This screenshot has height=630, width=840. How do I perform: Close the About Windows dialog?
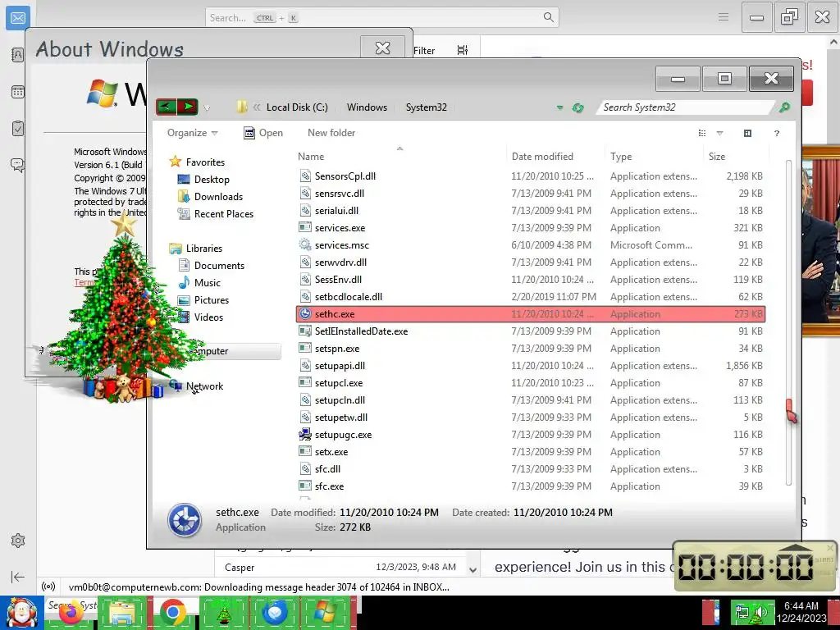[382, 48]
